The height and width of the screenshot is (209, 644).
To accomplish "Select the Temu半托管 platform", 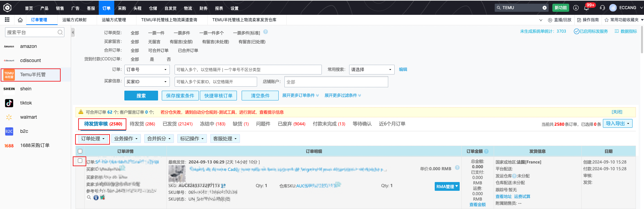I will pos(33,74).
